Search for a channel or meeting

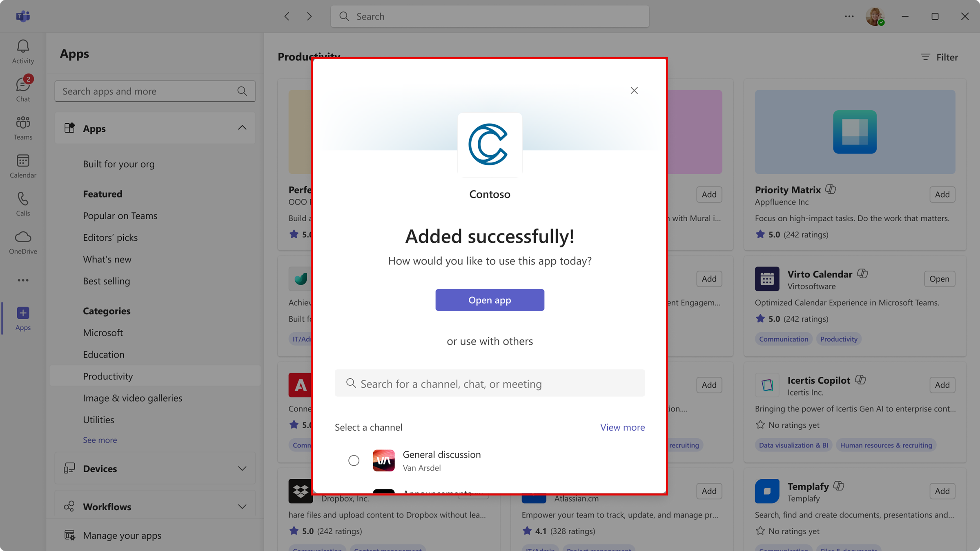(489, 383)
